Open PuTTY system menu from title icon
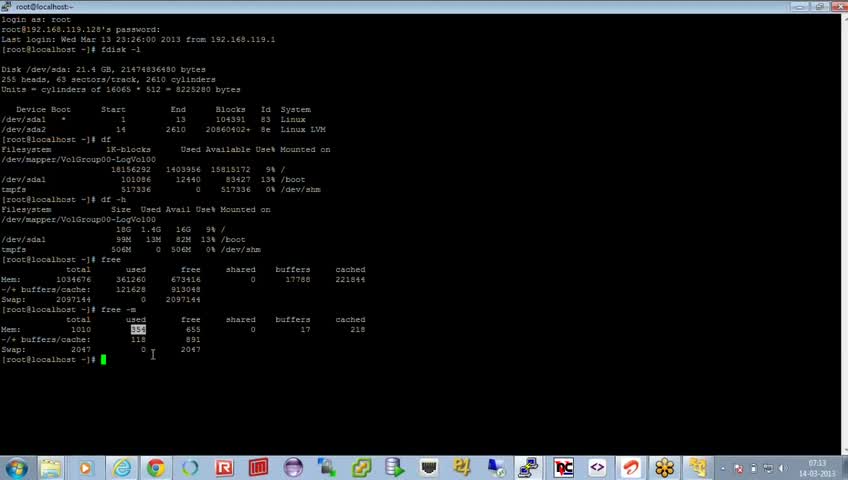 click(x=6, y=6)
